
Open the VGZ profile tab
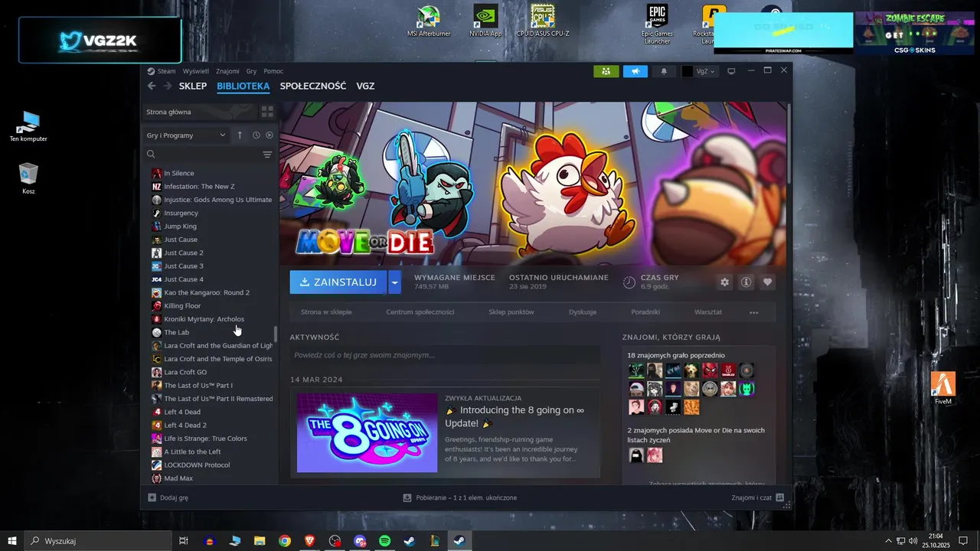365,86
